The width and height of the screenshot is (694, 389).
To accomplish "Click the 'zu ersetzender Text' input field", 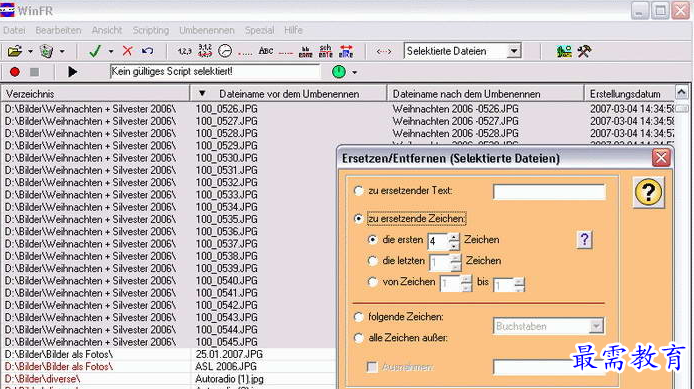I will tap(549, 192).
